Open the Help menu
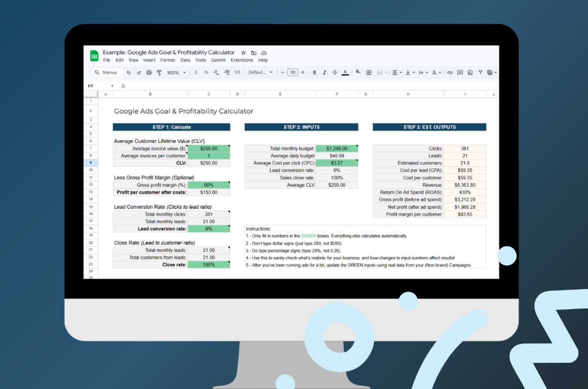Image resolution: width=588 pixels, height=389 pixels. point(263,60)
